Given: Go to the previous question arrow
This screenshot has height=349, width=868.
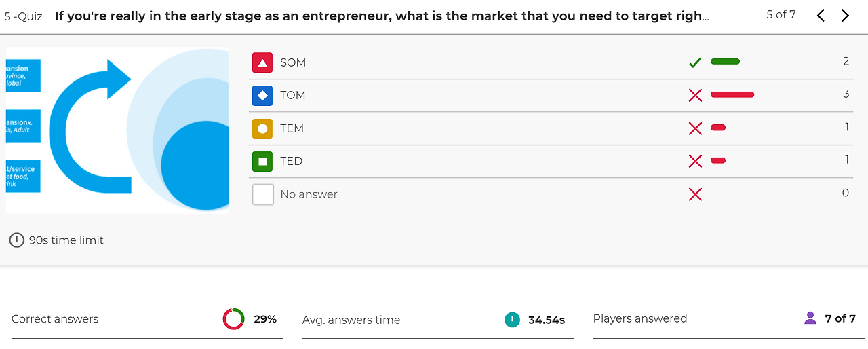Looking at the screenshot, I should tap(821, 16).
